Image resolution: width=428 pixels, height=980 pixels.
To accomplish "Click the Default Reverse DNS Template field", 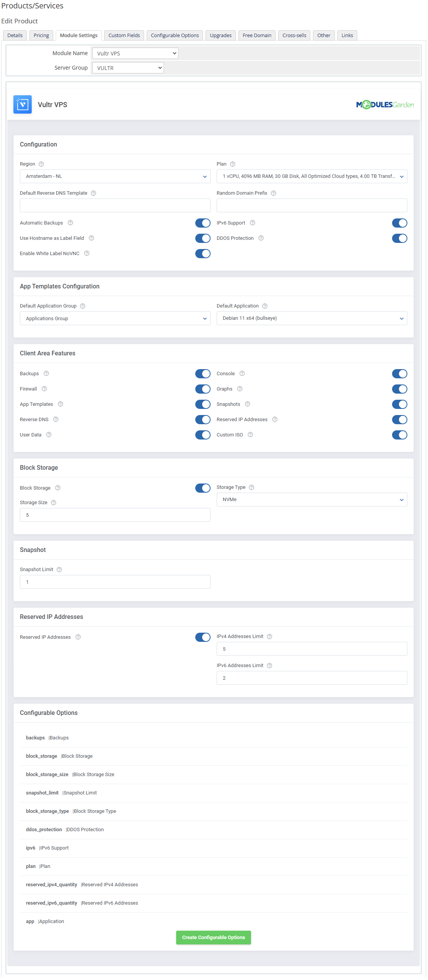I will point(115,205).
